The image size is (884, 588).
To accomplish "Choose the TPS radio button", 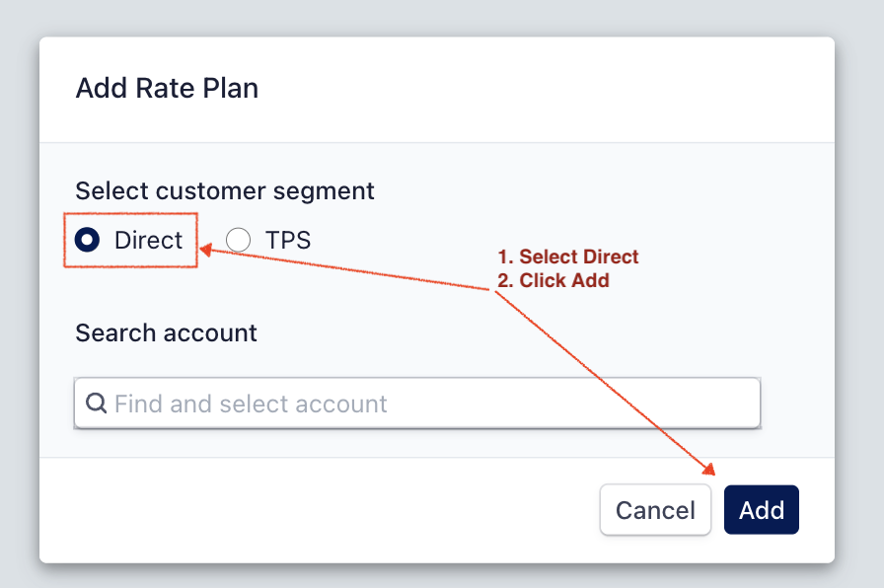I will (238, 240).
